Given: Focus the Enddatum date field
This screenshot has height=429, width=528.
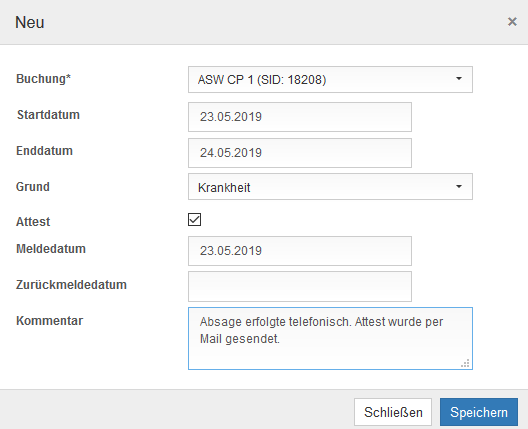Looking at the screenshot, I should [x=300, y=153].
